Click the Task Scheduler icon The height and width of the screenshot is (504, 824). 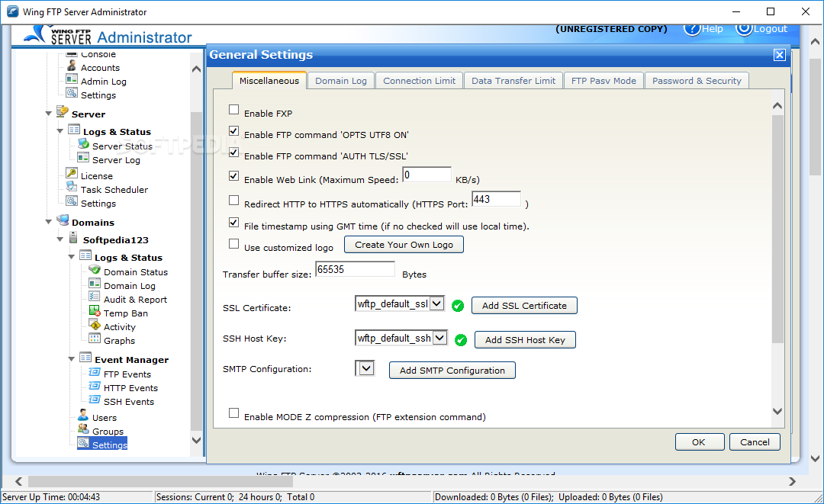tap(72, 187)
